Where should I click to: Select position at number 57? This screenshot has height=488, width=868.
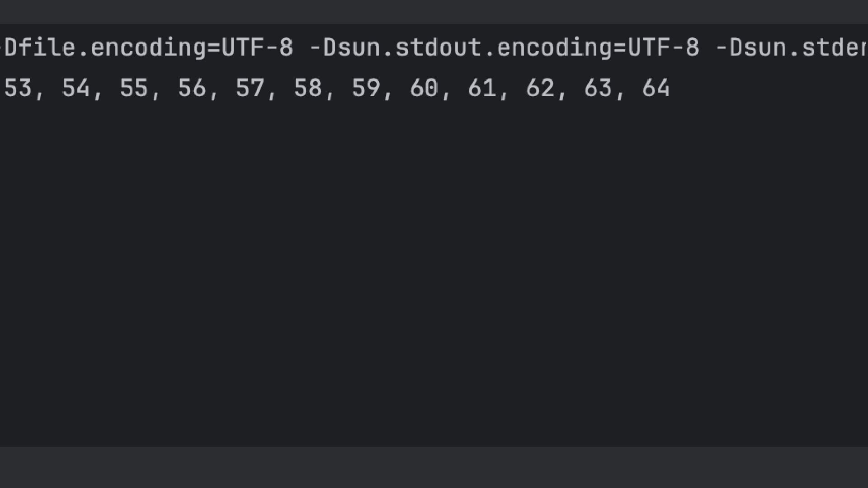250,88
